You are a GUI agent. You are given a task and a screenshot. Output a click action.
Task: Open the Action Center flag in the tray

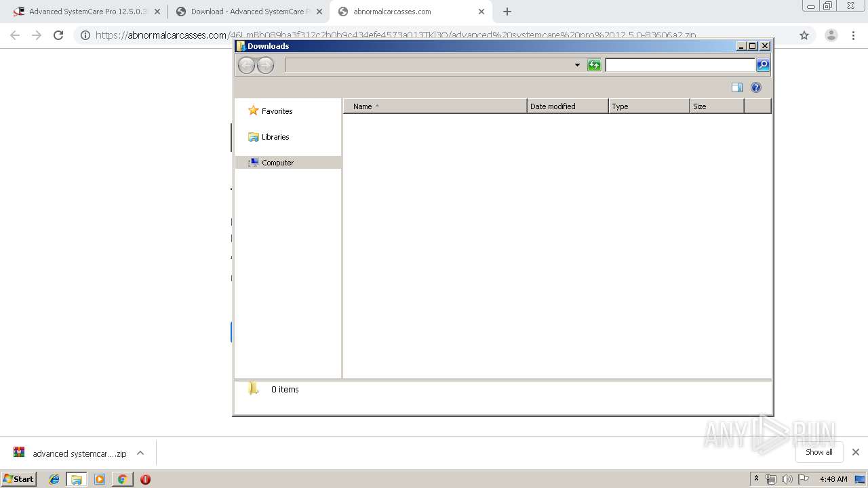(804, 479)
